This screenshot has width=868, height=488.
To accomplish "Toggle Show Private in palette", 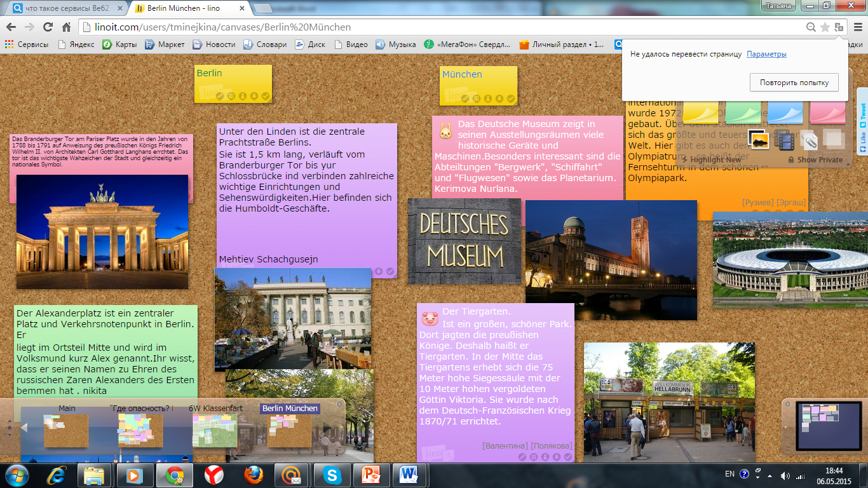I will pos(815,159).
